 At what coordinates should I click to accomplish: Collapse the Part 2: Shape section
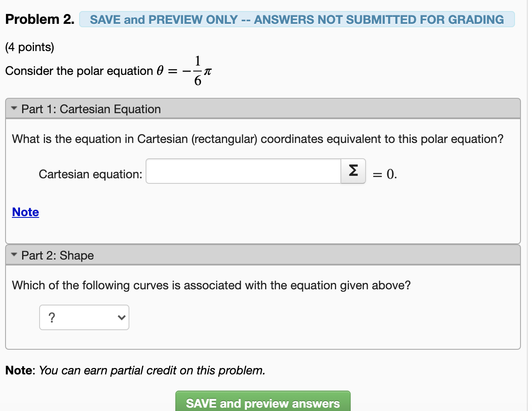(x=57, y=255)
